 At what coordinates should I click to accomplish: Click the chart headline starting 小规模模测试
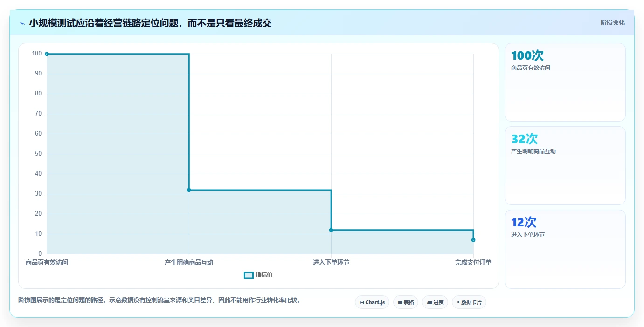pyautogui.click(x=150, y=23)
